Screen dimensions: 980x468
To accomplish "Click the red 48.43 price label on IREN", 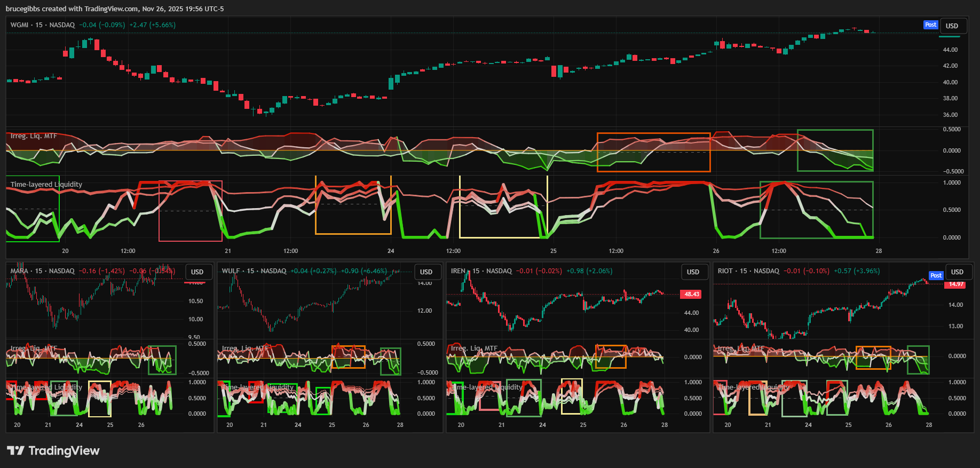I will [x=691, y=295].
